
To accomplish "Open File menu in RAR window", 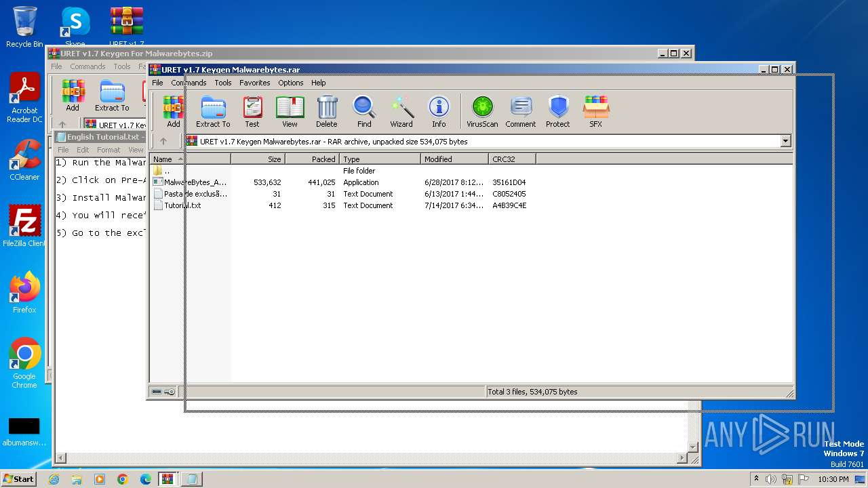I will [157, 83].
